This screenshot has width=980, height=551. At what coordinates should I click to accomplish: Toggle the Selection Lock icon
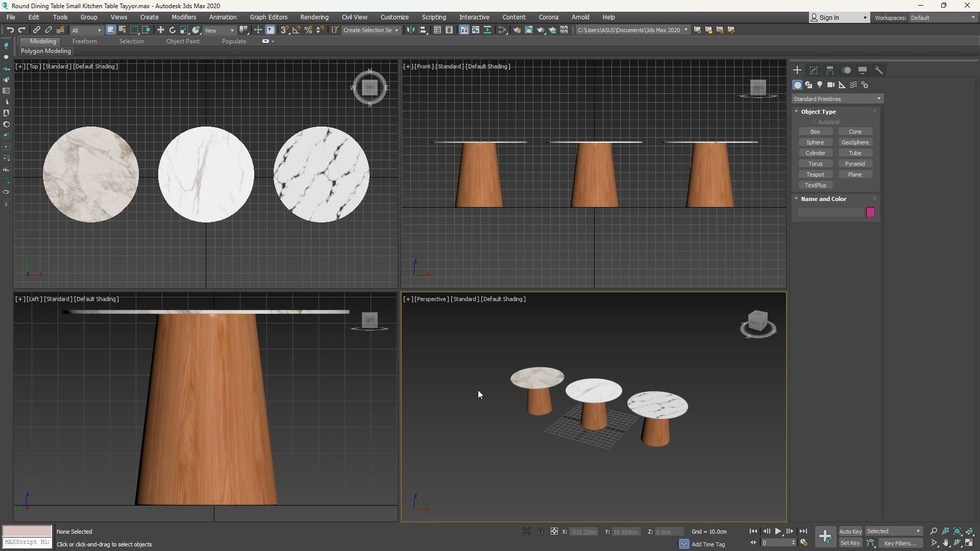[541, 532]
